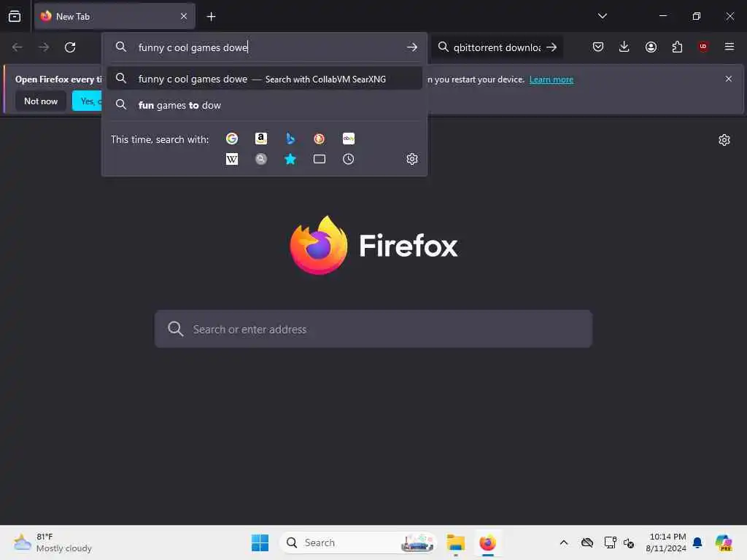Click the Windows taskbar Search box
The width and height of the screenshot is (747, 560).
tap(358, 542)
